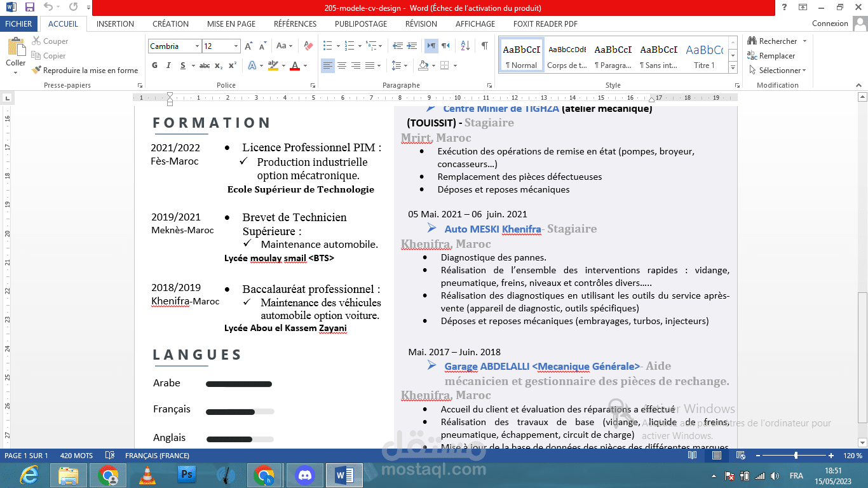Switch to the INSERTION ribbon tab
This screenshot has width=868, height=488.
coord(115,24)
